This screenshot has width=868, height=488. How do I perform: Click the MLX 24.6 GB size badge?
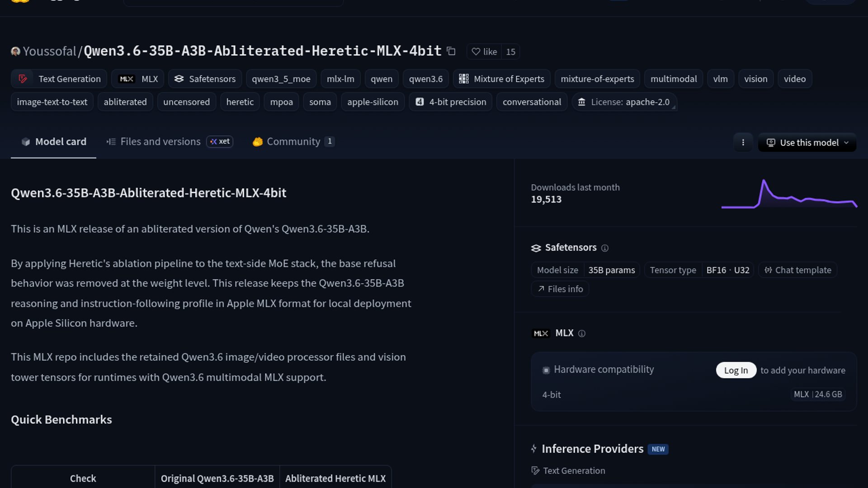coord(818,394)
